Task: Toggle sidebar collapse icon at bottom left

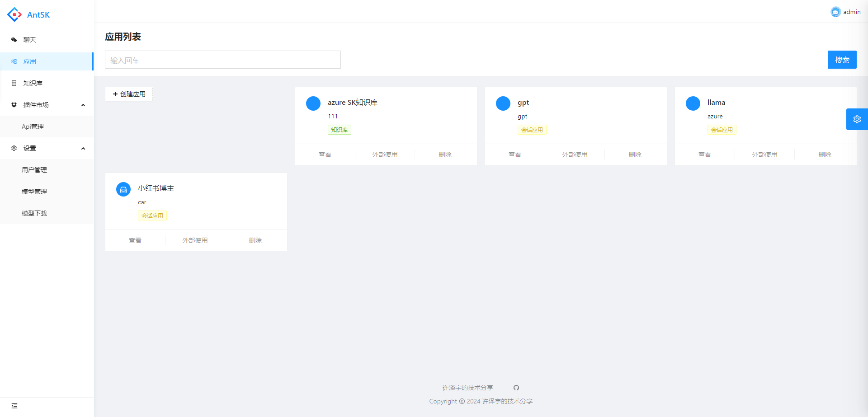Action: [14, 406]
